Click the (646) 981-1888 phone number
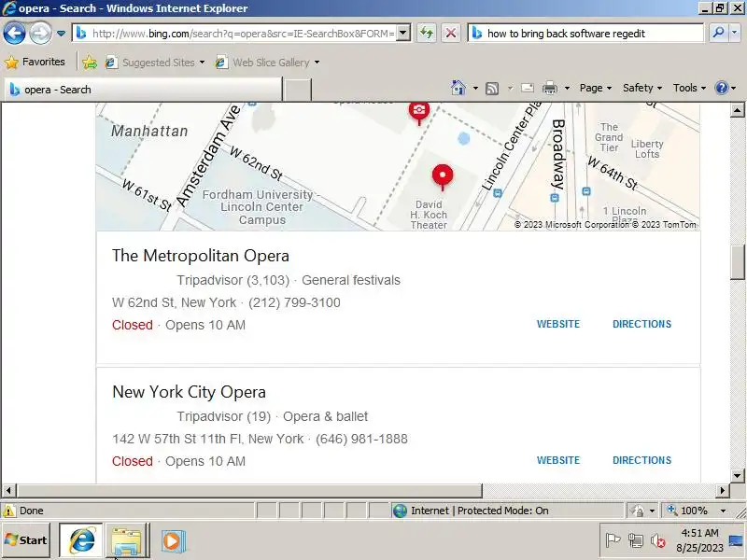The width and height of the screenshot is (747, 560). (x=361, y=439)
